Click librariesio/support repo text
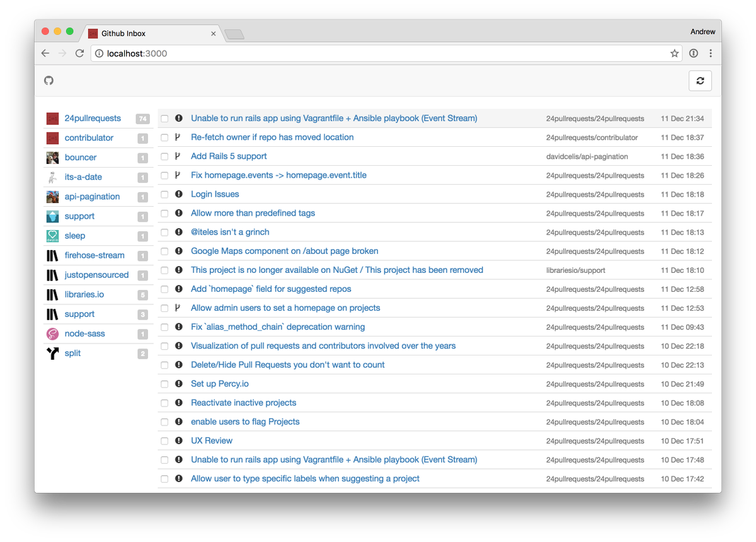This screenshot has height=542, width=756. click(x=576, y=270)
